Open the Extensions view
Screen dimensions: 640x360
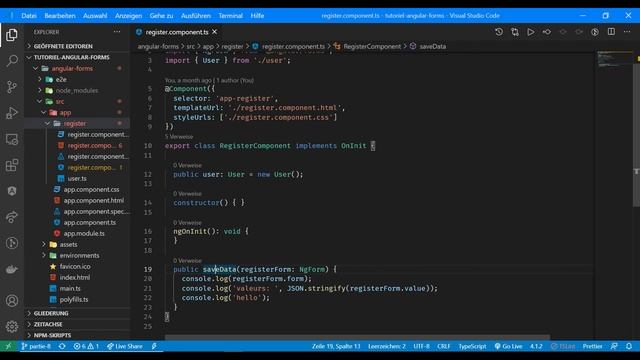click(12, 165)
